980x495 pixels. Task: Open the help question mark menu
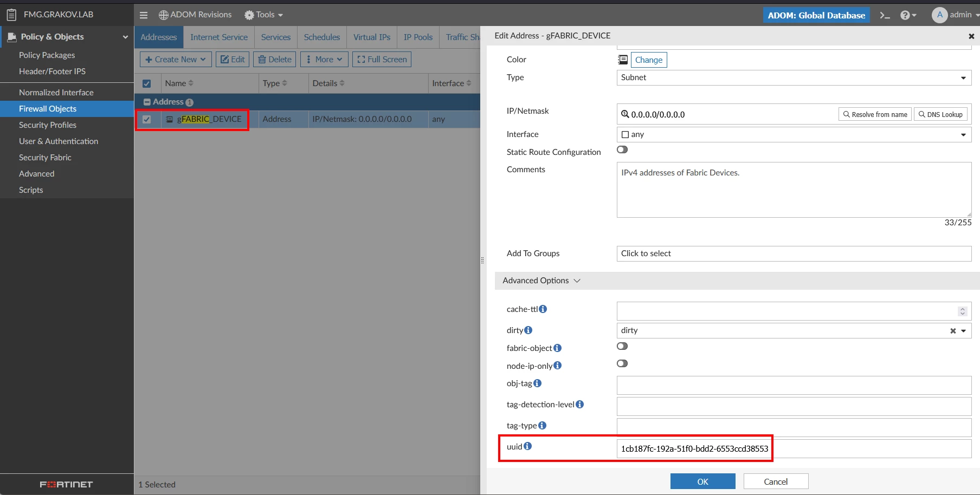tap(908, 15)
